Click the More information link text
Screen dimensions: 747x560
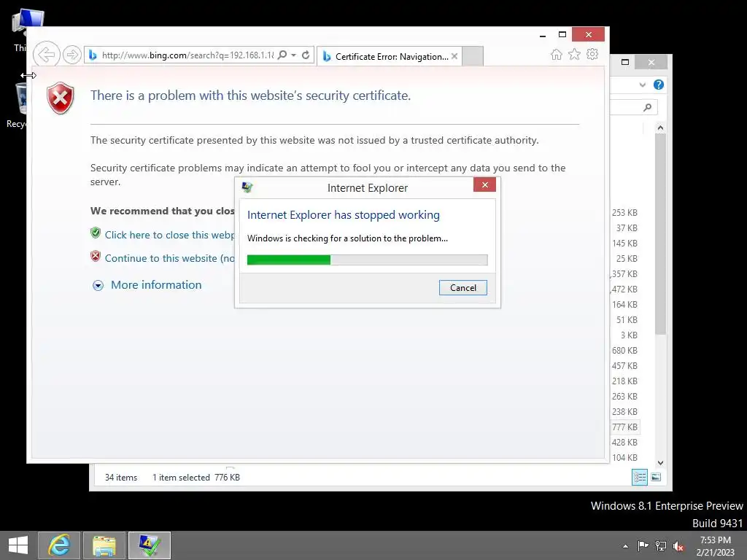click(156, 285)
